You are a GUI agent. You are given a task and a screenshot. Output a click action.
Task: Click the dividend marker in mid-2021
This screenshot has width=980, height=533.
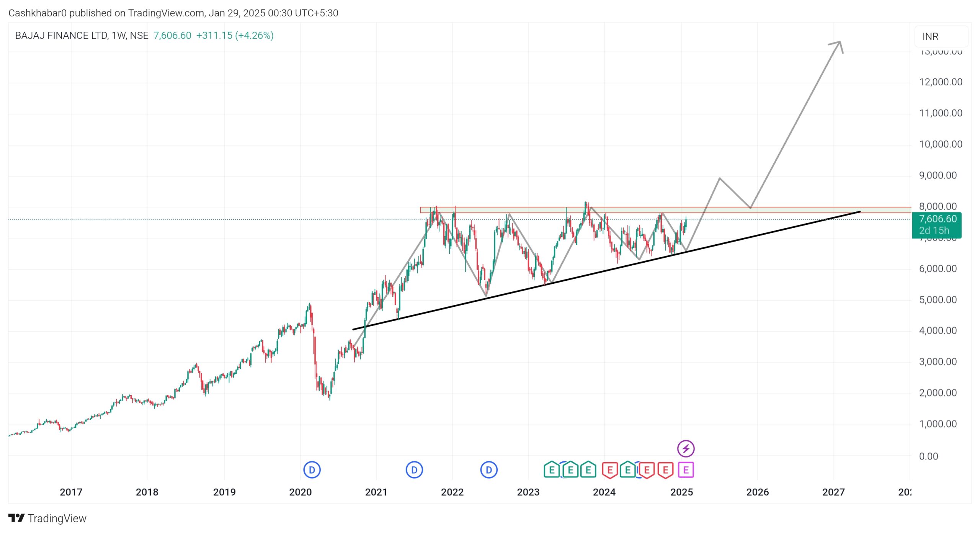point(414,470)
